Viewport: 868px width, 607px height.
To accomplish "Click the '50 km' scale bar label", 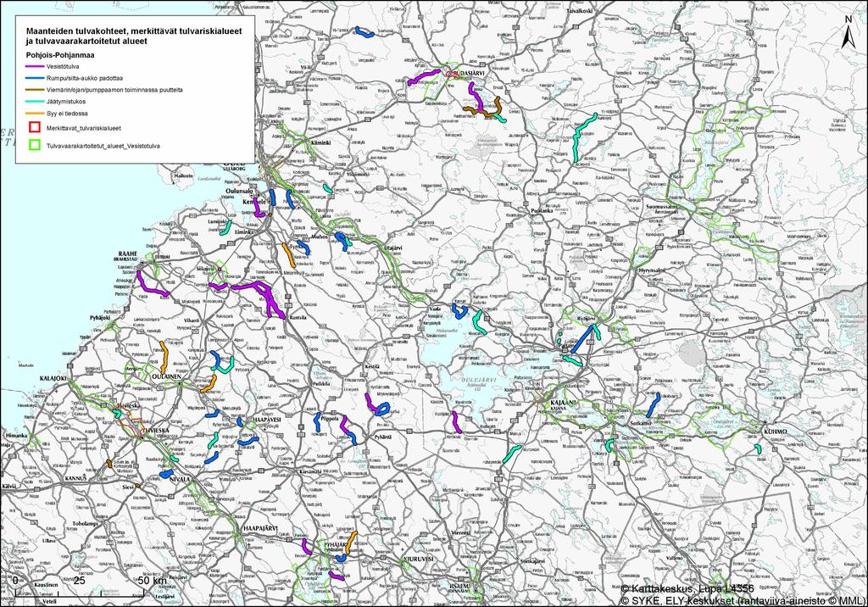I will point(152,581).
